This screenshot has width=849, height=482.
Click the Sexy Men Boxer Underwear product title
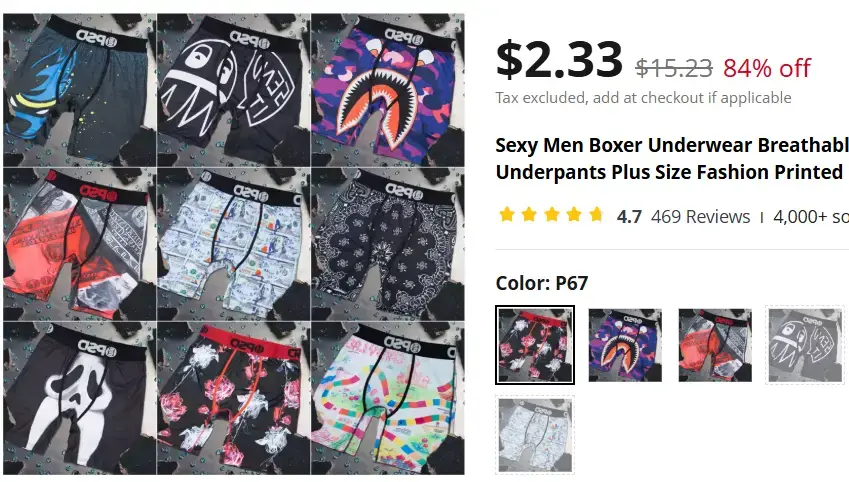point(672,159)
